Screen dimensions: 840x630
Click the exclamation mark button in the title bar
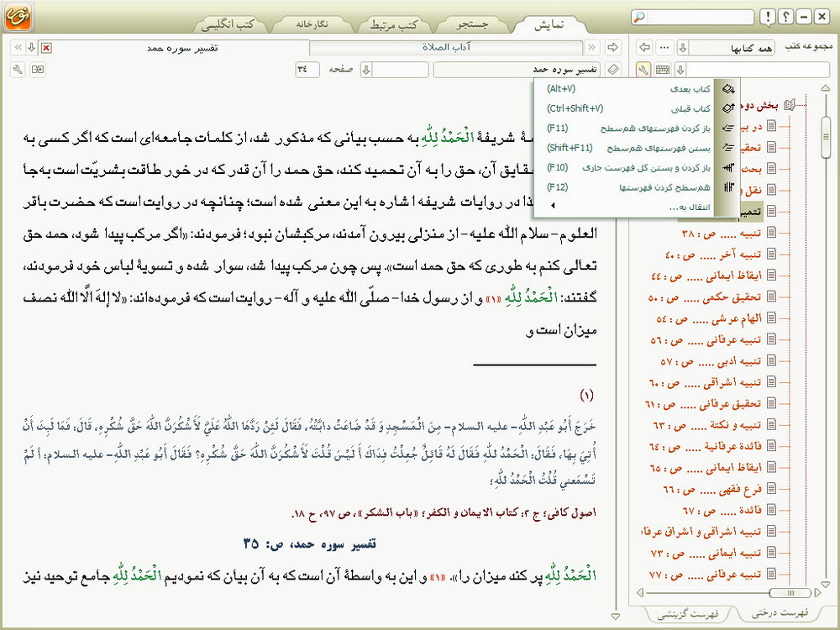[768, 17]
